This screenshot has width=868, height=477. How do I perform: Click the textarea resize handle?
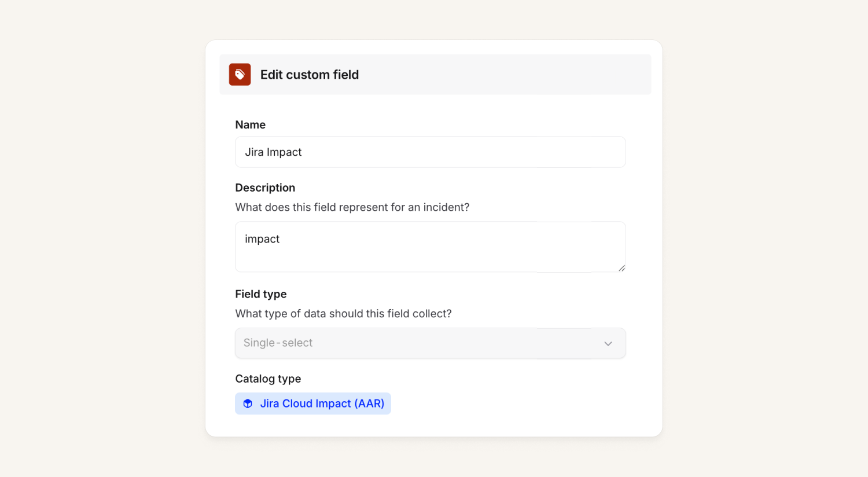(x=621, y=268)
